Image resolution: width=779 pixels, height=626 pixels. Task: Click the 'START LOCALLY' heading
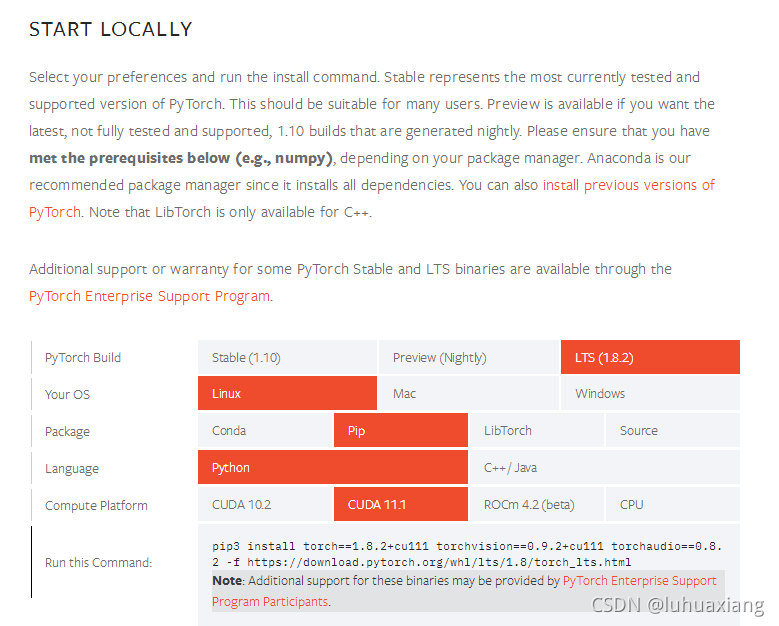pos(110,29)
